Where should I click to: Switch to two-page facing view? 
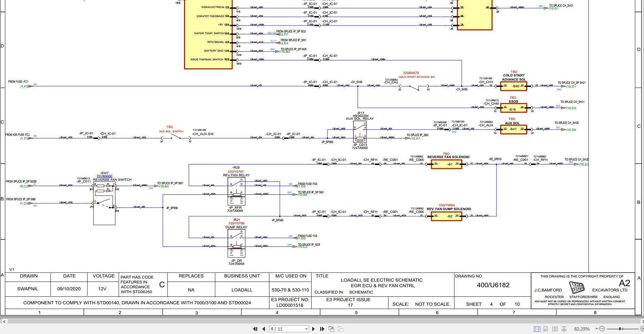point(555,329)
